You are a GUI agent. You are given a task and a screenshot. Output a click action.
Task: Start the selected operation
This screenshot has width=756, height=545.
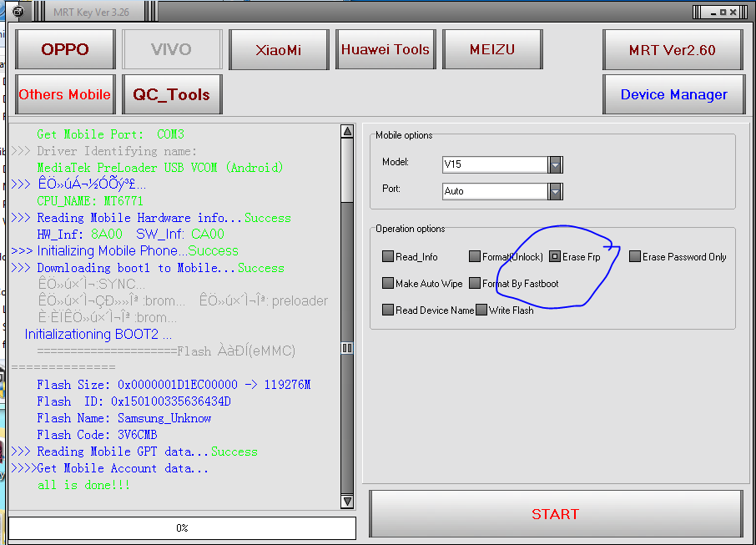click(x=556, y=513)
